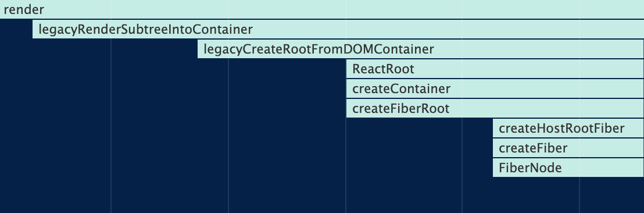Image resolution: width=644 pixels, height=213 pixels.
Task: Select the render frame in the flame chart
Action: tap(322, 9)
